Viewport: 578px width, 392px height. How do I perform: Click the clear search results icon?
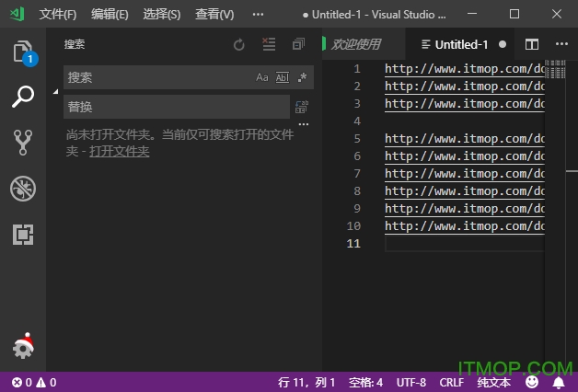tap(269, 44)
